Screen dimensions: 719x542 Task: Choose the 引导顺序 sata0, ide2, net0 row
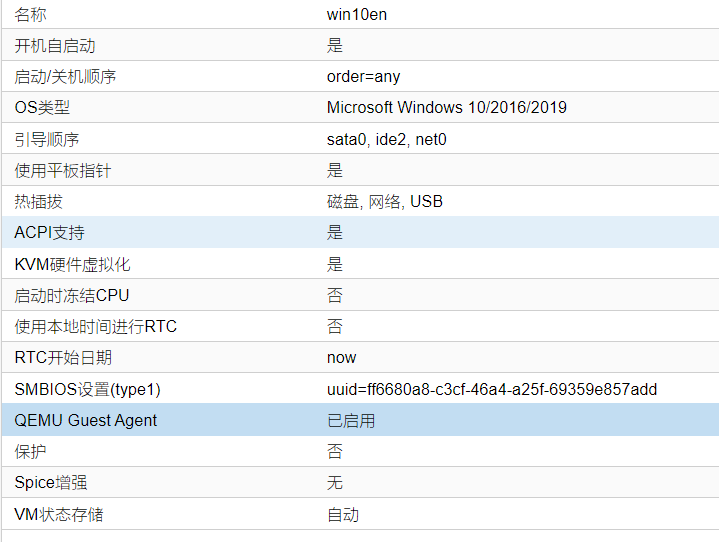click(x=360, y=139)
